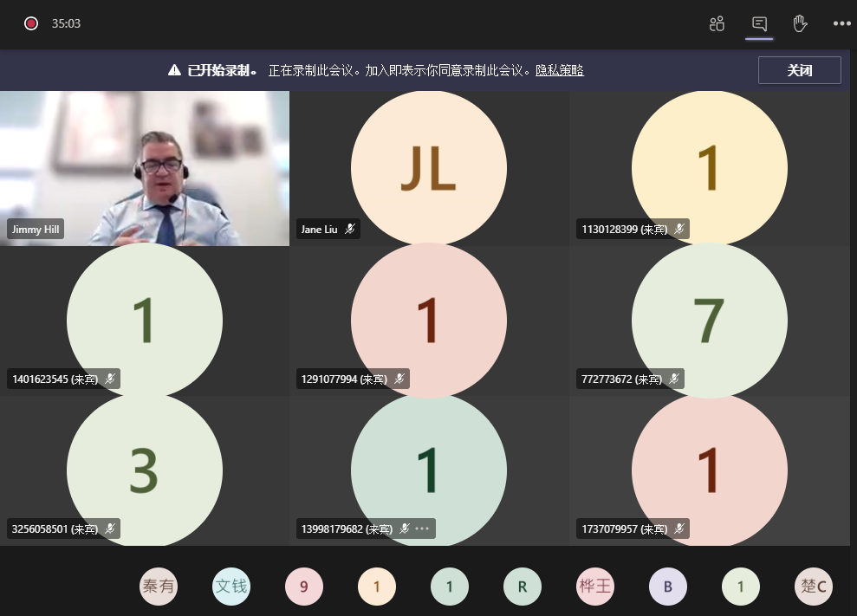
Task: Open the 隐私策略 privacy policy link
Action: [x=559, y=70]
